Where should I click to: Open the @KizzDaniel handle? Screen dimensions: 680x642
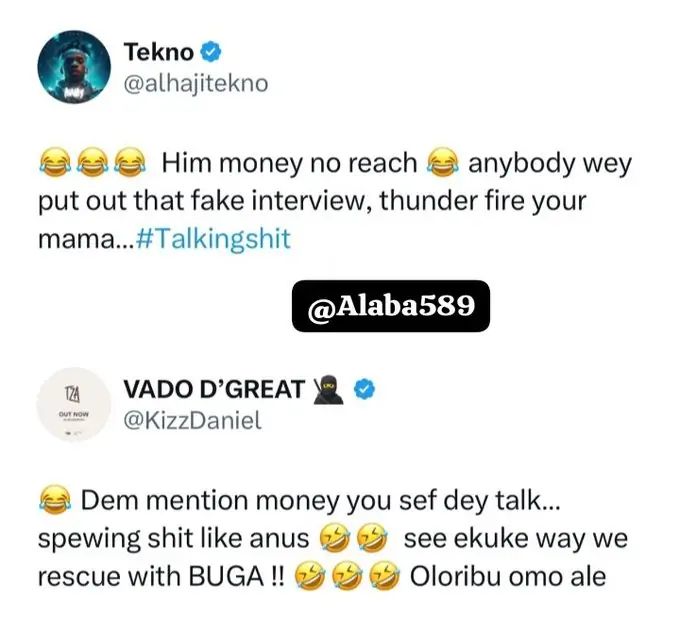(193, 420)
